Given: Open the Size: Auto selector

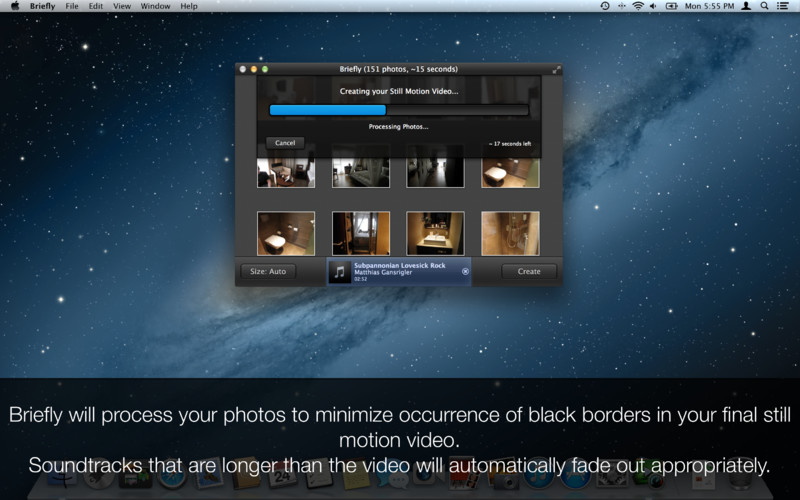Looking at the screenshot, I should (268, 271).
